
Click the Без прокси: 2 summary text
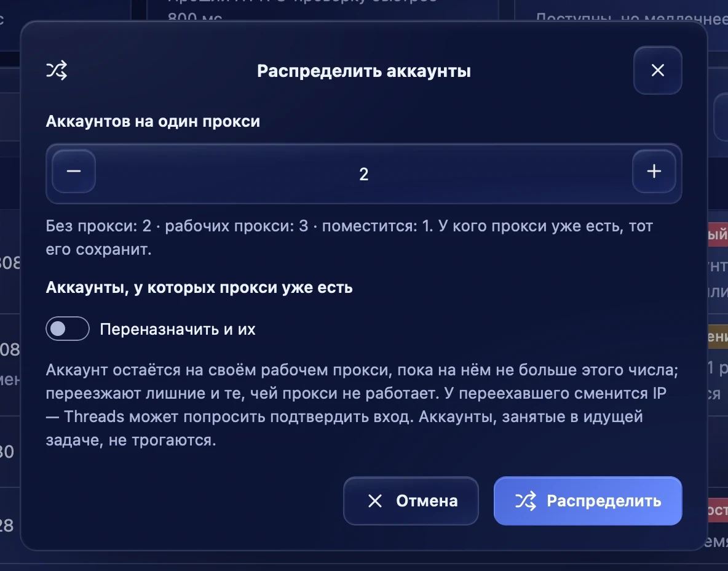(349, 238)
